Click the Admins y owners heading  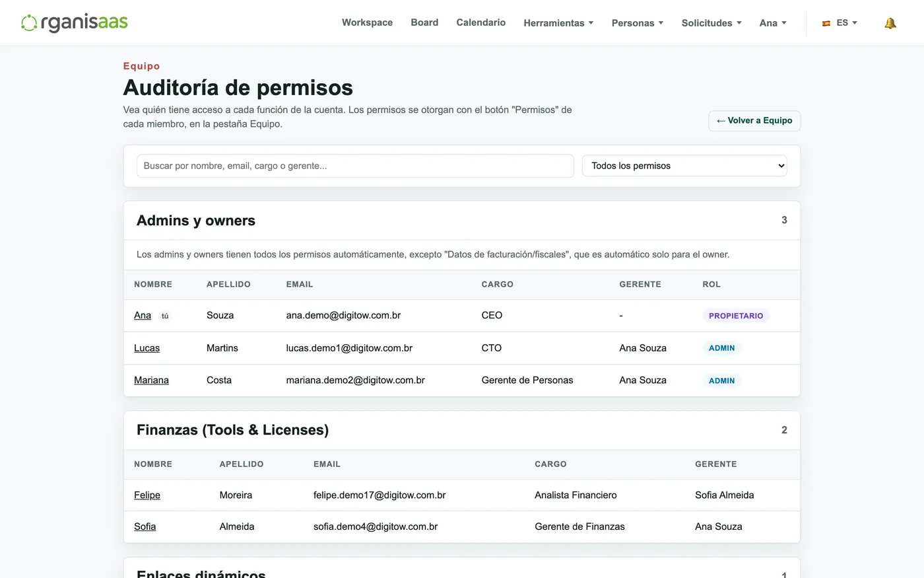pos(196,221)
